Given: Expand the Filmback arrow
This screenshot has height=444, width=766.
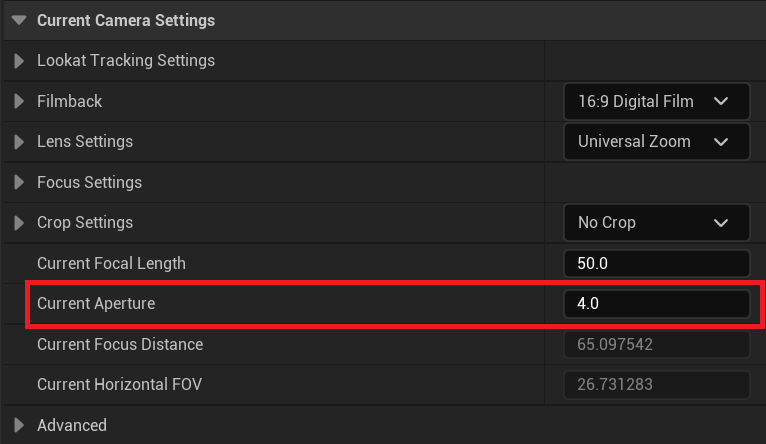Looking at the screenshot, I should click(19, 101).
